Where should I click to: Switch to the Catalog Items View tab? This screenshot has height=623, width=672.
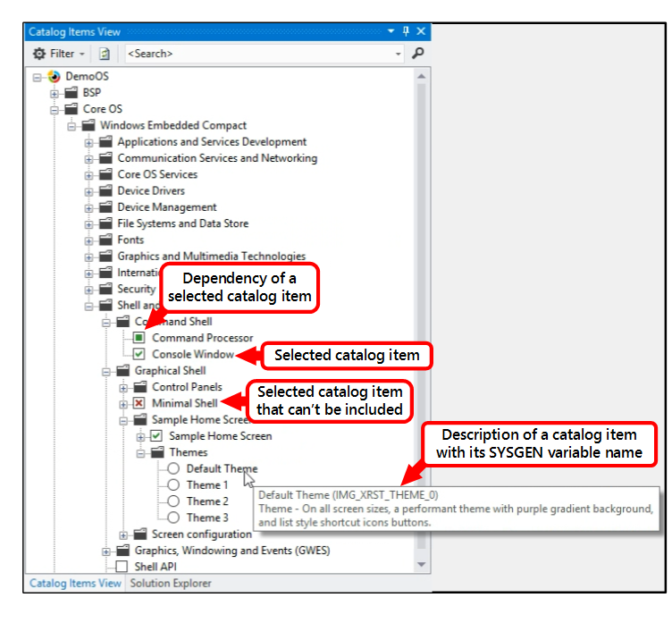pyautogui.click(x=75, y=584)
